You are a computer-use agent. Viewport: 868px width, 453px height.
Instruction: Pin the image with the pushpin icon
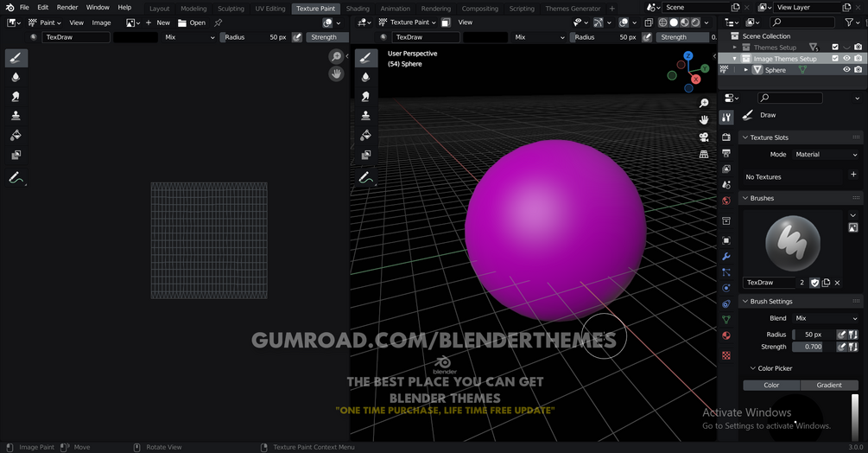click(x=219, y=22)
